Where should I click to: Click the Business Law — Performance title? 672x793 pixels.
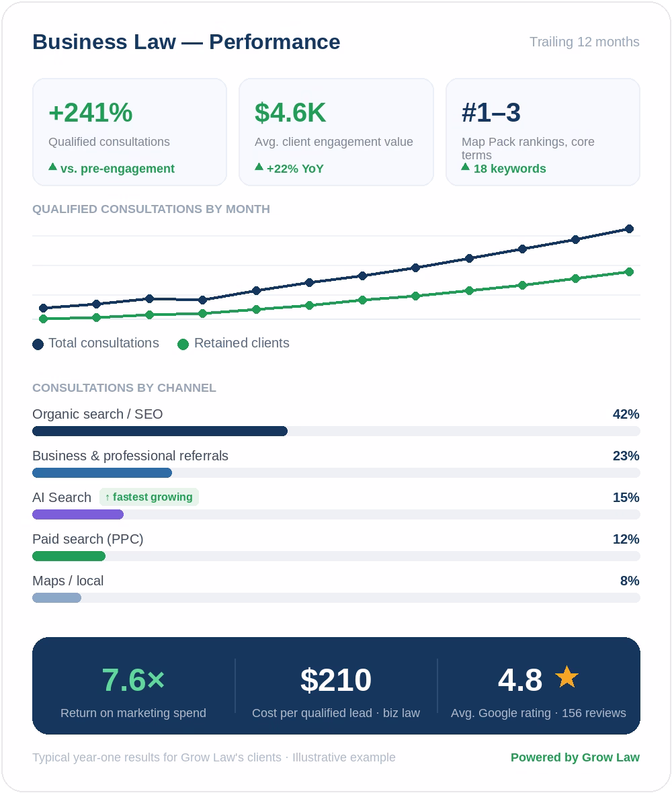click(186, 42)
